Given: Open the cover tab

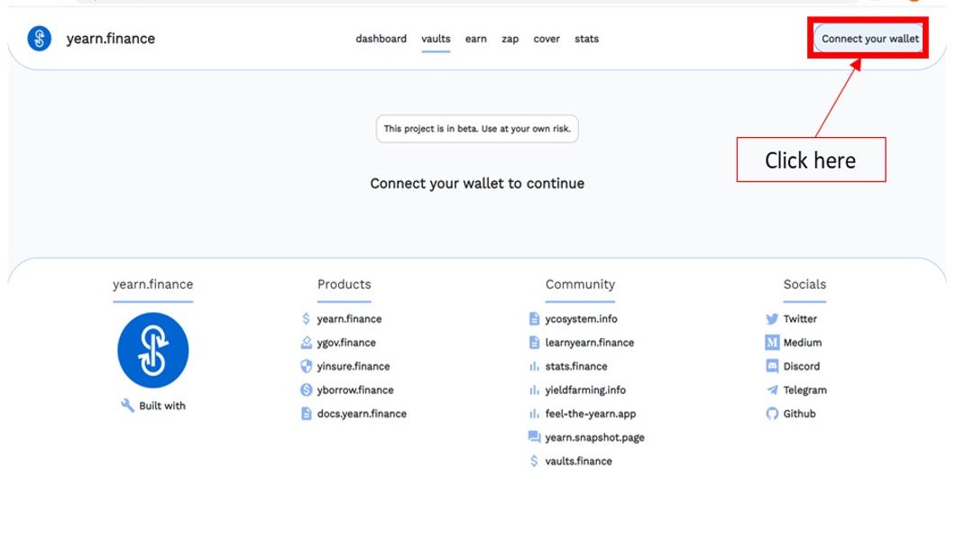Looking at the screenshot, I should 547,39.
